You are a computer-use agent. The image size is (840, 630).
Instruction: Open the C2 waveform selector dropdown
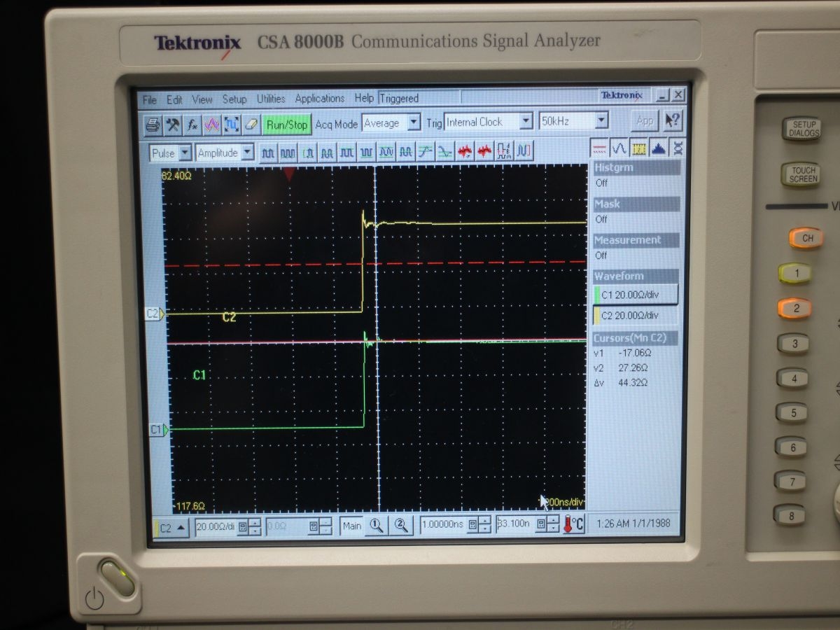coord(172,528)
